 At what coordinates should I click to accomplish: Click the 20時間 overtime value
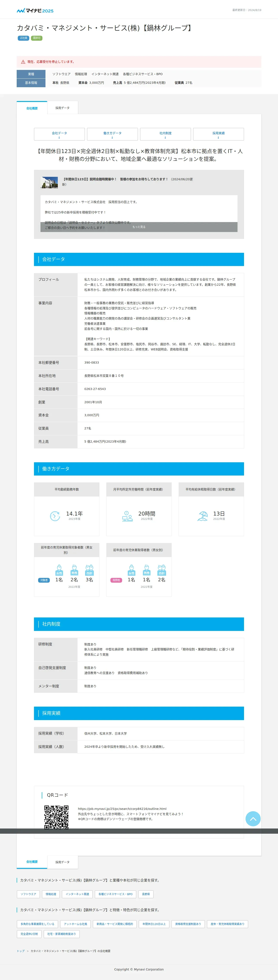tap(147, 514)
